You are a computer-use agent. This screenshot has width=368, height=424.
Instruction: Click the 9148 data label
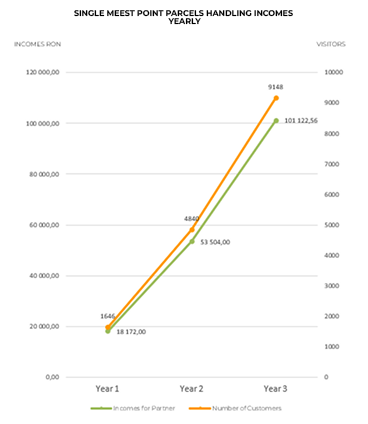tap(276, 87)
